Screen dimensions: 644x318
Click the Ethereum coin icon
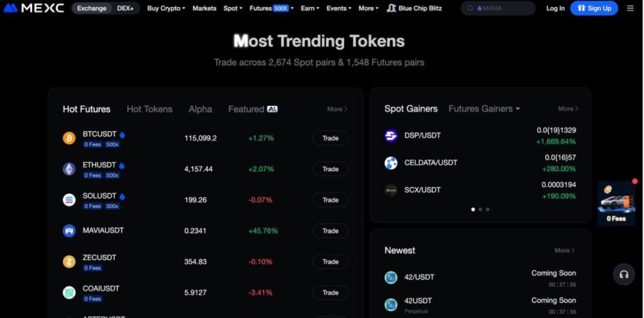[69, 169]
